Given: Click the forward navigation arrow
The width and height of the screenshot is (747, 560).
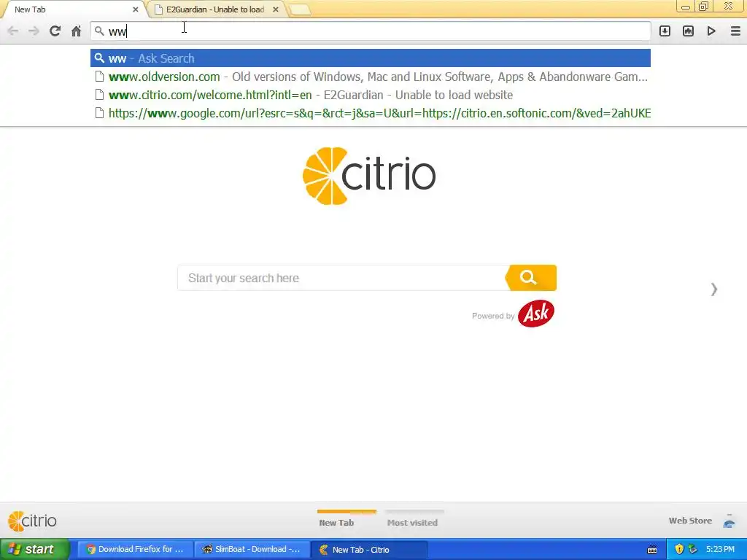Looking at the screenshot, I should 34,31.
